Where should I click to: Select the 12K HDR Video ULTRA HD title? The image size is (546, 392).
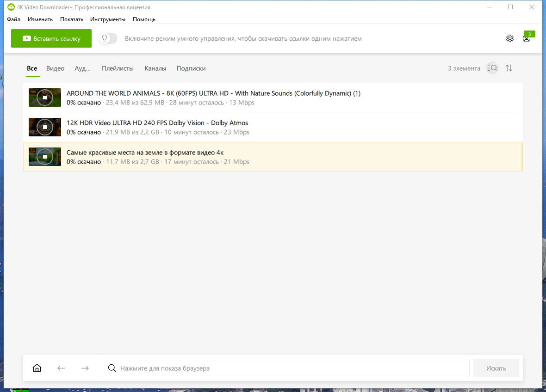[x=157, y=123]
